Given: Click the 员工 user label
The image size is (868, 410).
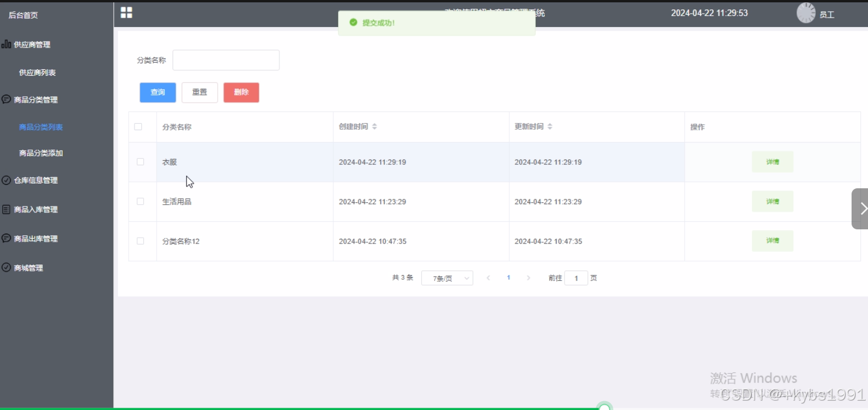Looking at the screenshot, I should click(827, 15).
